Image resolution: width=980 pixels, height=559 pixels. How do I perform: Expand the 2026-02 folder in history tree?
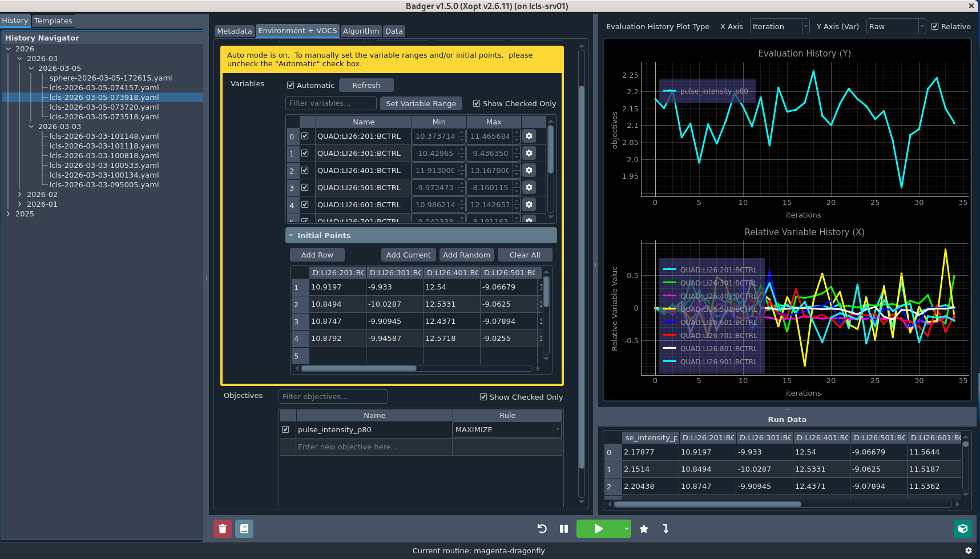point(20,195)
